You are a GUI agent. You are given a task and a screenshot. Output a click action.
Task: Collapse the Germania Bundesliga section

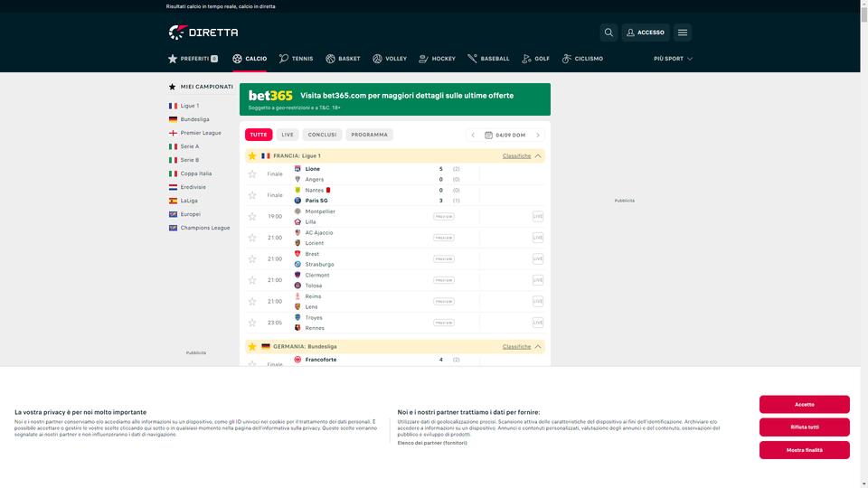(x=537, y=347)
